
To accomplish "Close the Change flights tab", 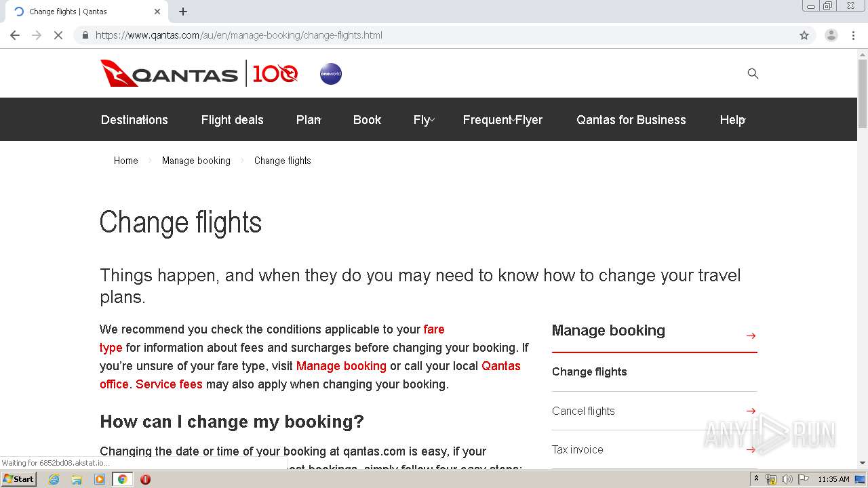I will click(x=157, y=12).
